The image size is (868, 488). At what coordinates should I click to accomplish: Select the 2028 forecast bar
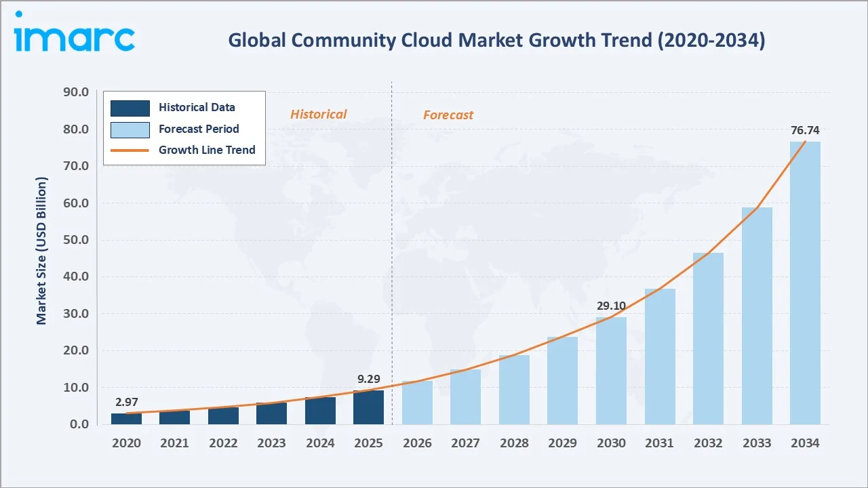pos(514,390)
